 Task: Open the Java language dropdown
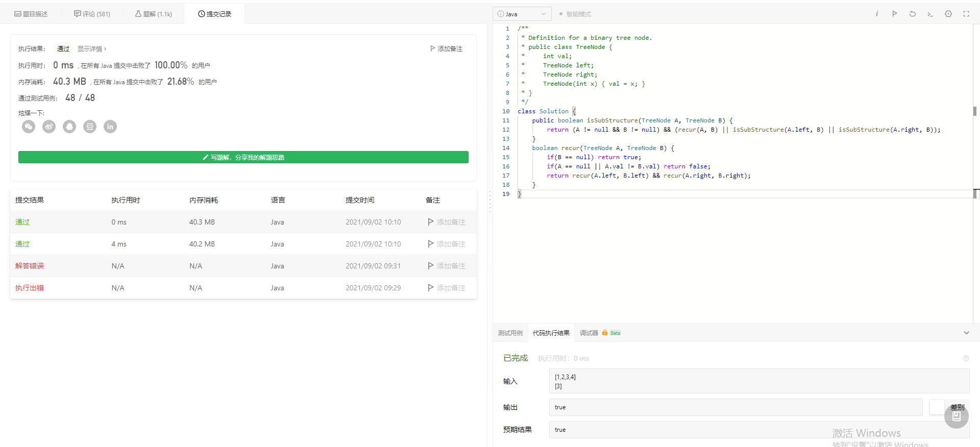point(522,14)
